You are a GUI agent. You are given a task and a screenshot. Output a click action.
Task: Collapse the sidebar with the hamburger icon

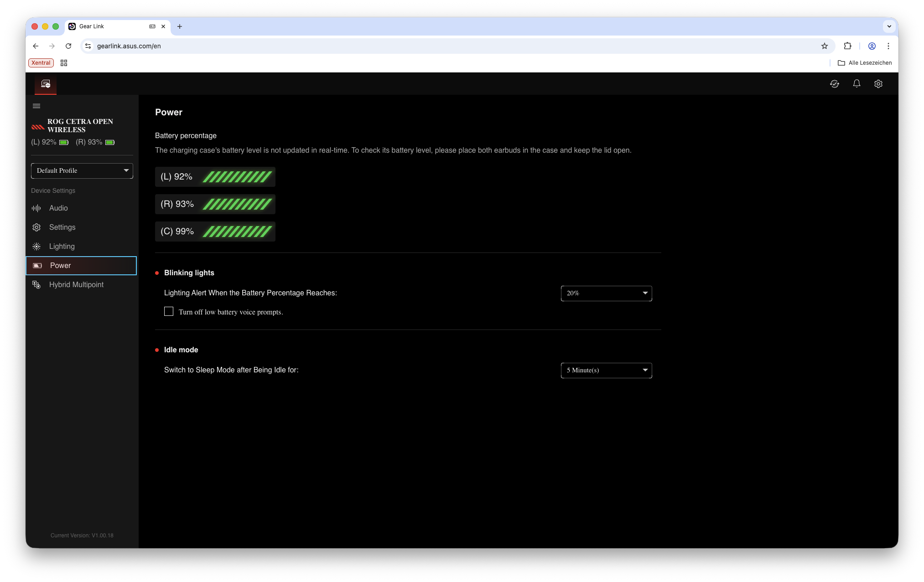click(x=36, y=106)
